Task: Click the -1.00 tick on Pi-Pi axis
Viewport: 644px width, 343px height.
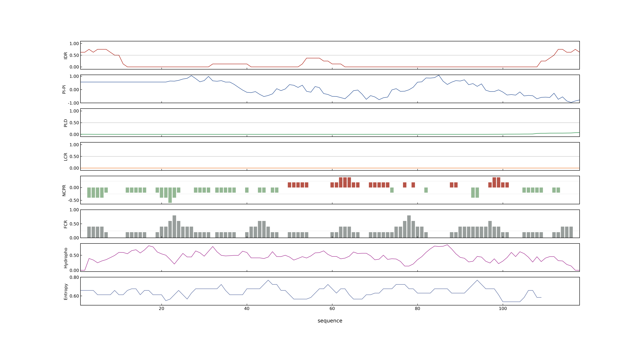Action: pos(73,103)
